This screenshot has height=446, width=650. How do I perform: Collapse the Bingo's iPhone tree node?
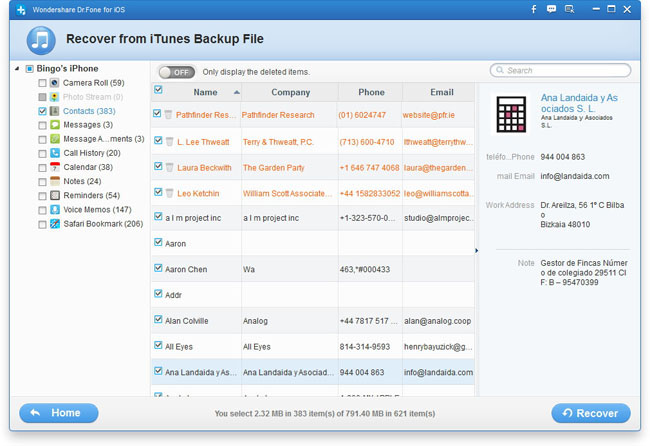[x=18, y=69]
